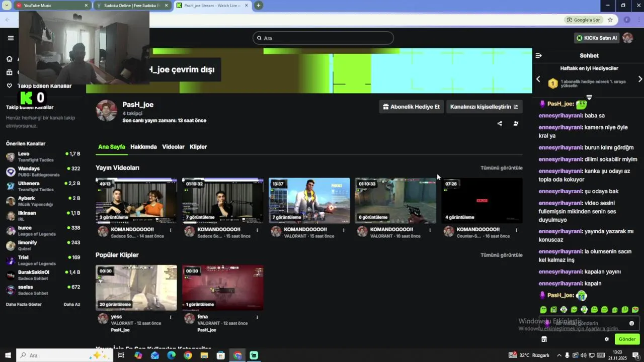This screenshot has width=644, height=362.
Task: Open 49:13 KOMANDOOOOO!! video thumbnail
Action: click(x=136, y=201)
